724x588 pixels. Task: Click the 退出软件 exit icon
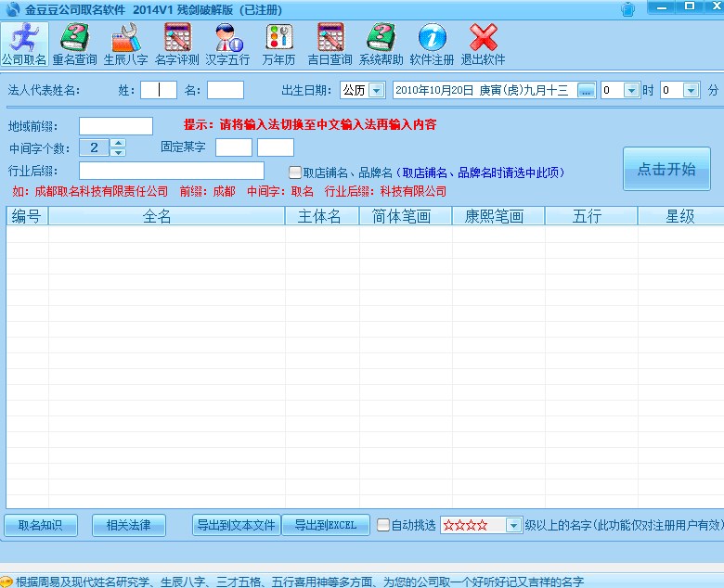[x=483, y=44]
